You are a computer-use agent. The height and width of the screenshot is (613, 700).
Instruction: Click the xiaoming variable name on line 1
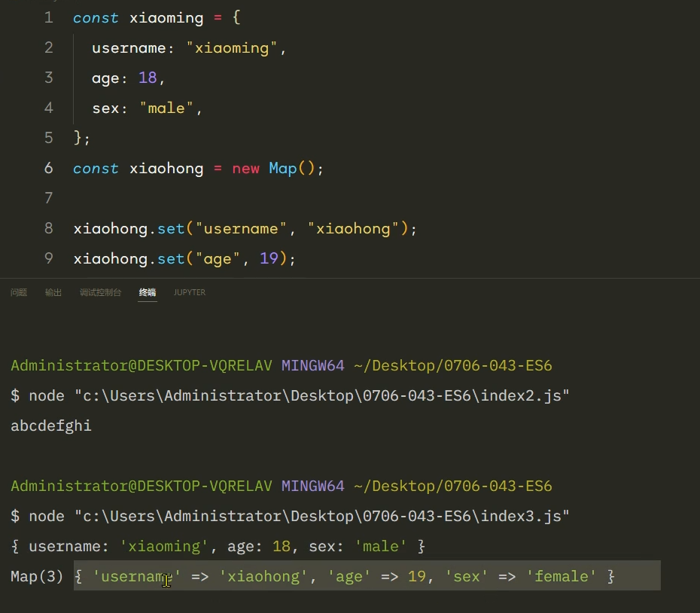click(166, 17)
